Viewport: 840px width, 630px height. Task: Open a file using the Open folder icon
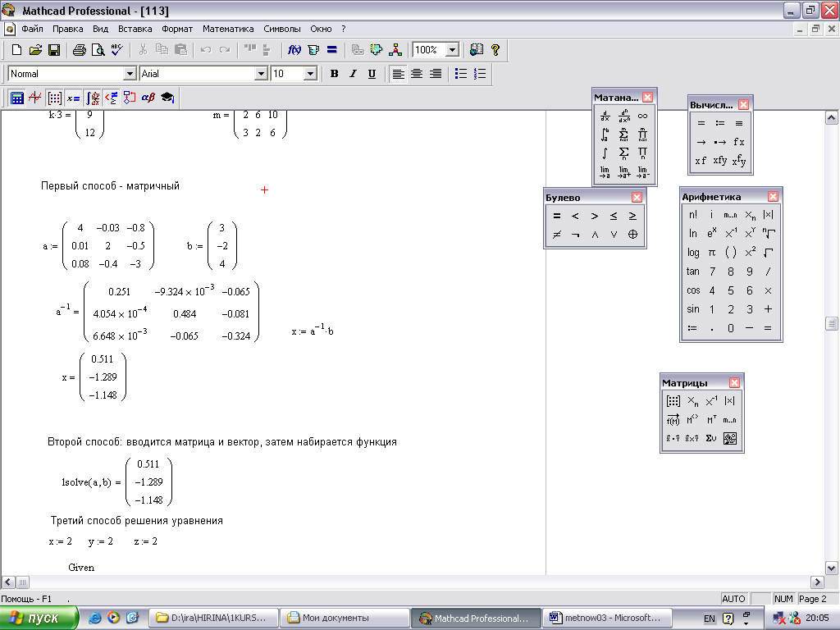pos(35,50)
